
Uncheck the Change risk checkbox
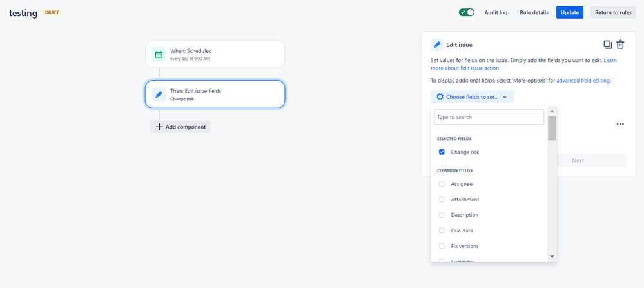(x=442, y=152)
